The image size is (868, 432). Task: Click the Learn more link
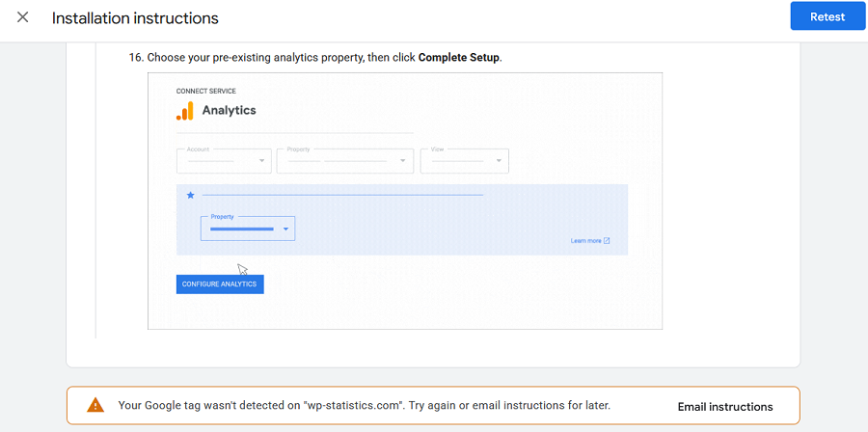(x=585, y=241)
